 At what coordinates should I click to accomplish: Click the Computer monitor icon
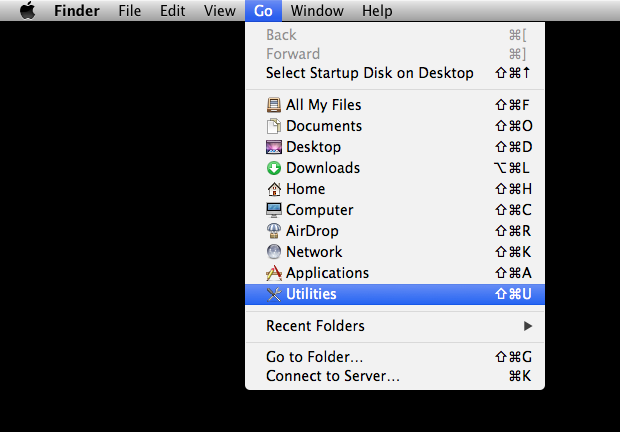point(274,210)
